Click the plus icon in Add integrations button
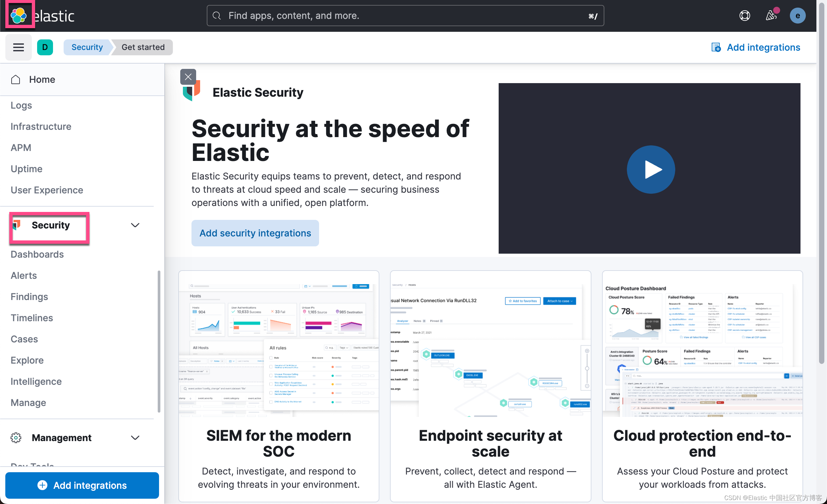 [x=42, y=485]
